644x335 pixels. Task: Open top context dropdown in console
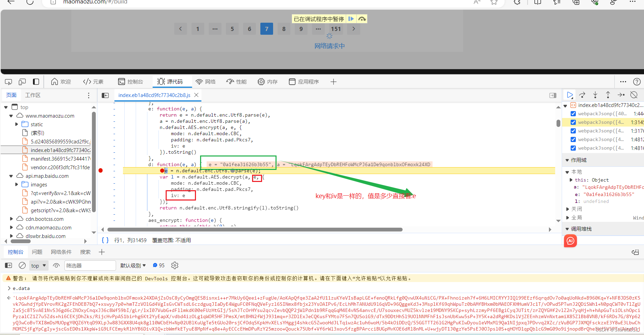click(x=39, y=266)
